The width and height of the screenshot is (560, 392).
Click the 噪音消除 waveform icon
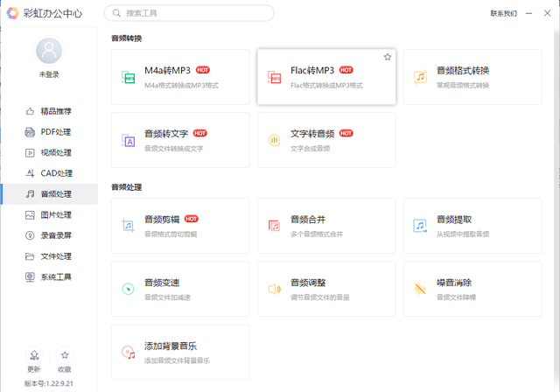pyautogui.click(x=420, y=289)
